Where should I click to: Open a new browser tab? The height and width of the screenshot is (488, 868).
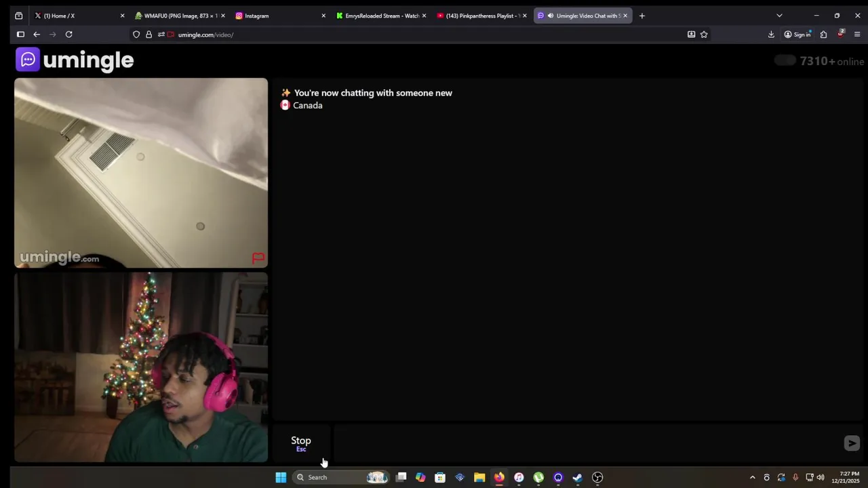642,16
